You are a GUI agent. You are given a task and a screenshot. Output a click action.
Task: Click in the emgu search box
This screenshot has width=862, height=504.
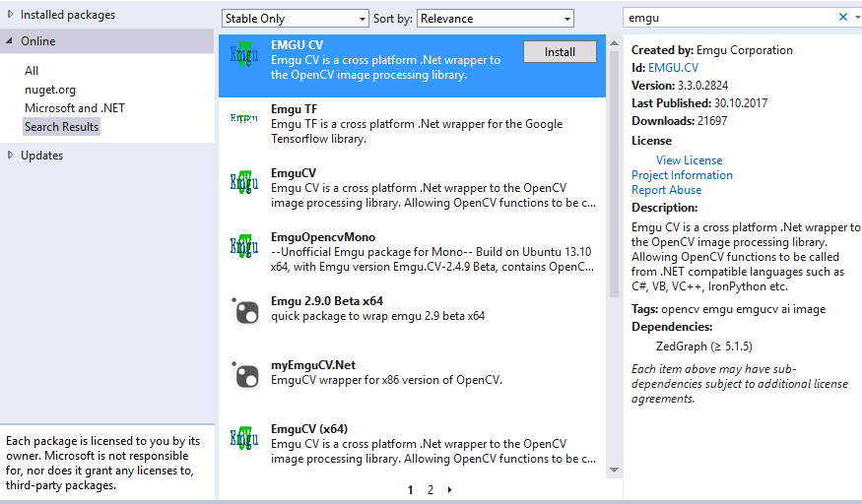tap(729, 17)
